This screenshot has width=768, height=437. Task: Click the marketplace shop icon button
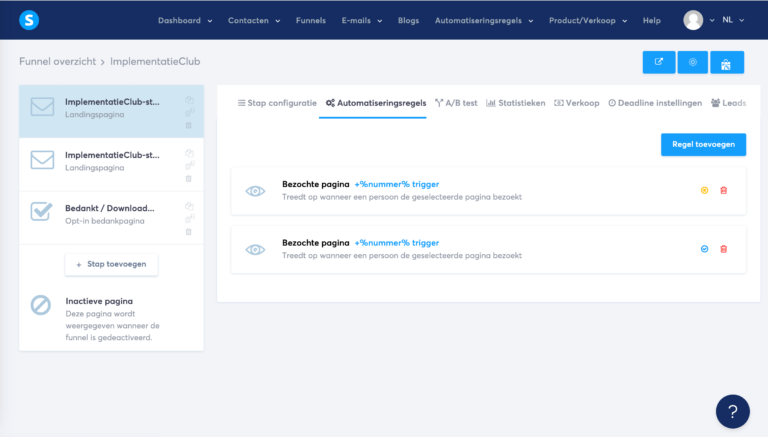coord(727,62)
